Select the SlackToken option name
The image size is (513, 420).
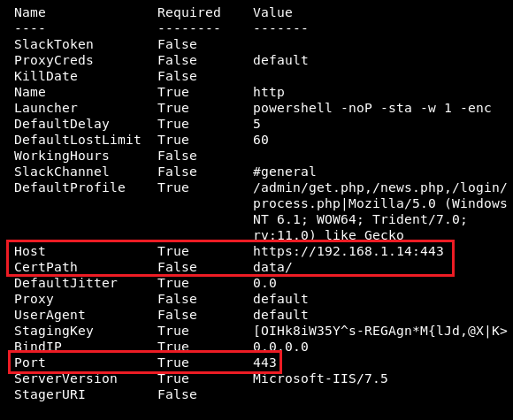coord(54,44)
